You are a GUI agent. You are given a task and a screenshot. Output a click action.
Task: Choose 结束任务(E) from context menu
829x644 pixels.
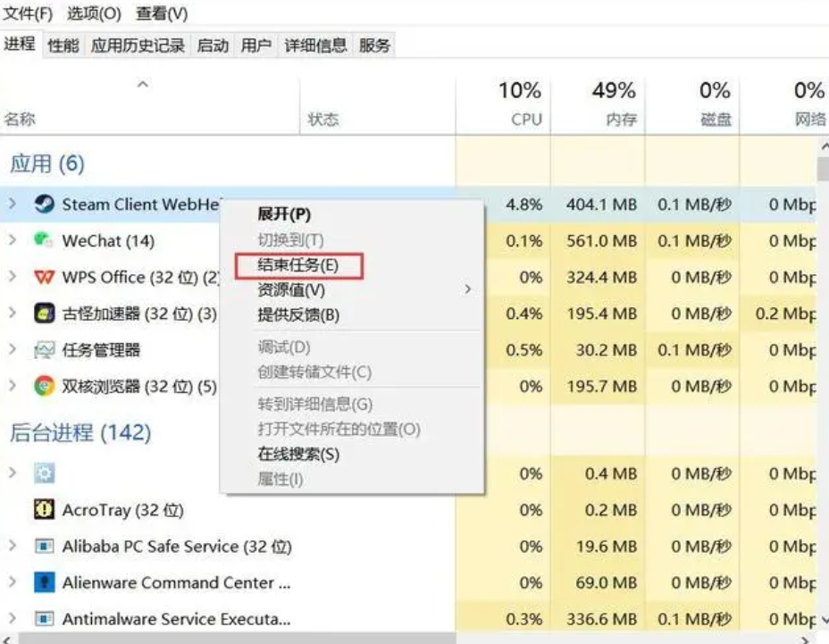(x=298, y=265)
